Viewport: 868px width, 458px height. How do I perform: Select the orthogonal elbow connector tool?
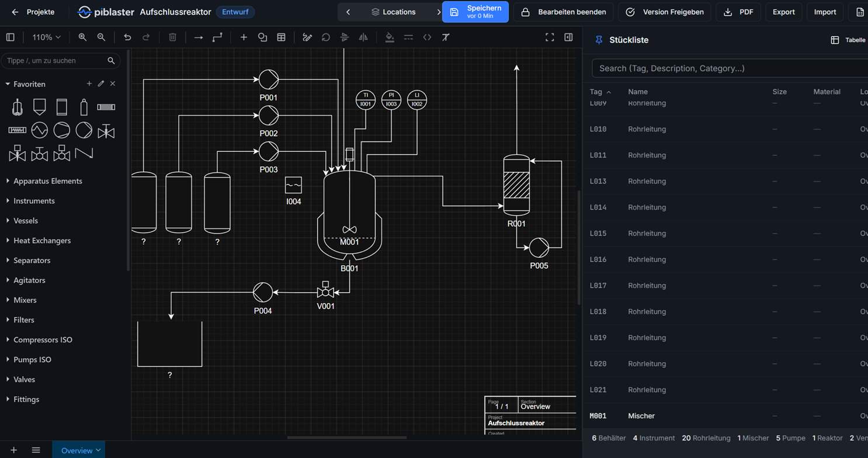coord(217,37)
